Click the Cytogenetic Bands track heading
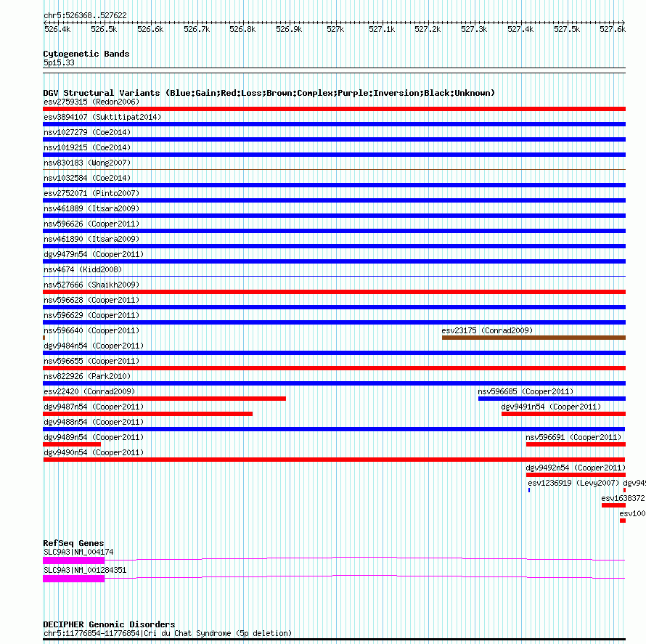This screenshot has height=644, width=646. tap(86, 54)
